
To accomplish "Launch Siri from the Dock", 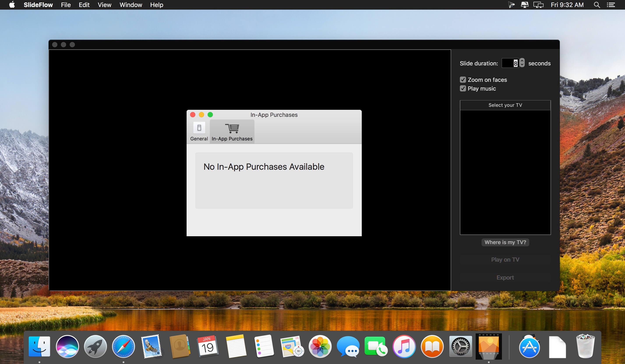I will pyautogui.click(x=67, y=346).
